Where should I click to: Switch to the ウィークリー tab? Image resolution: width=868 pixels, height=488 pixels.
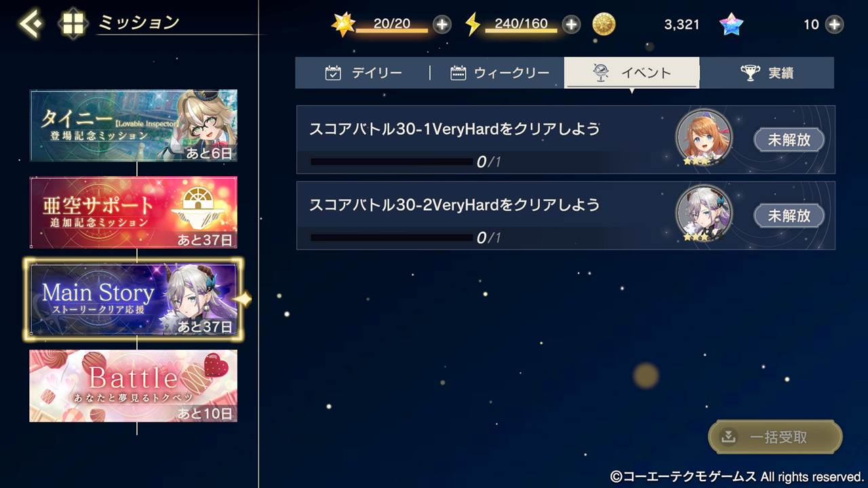498,73
